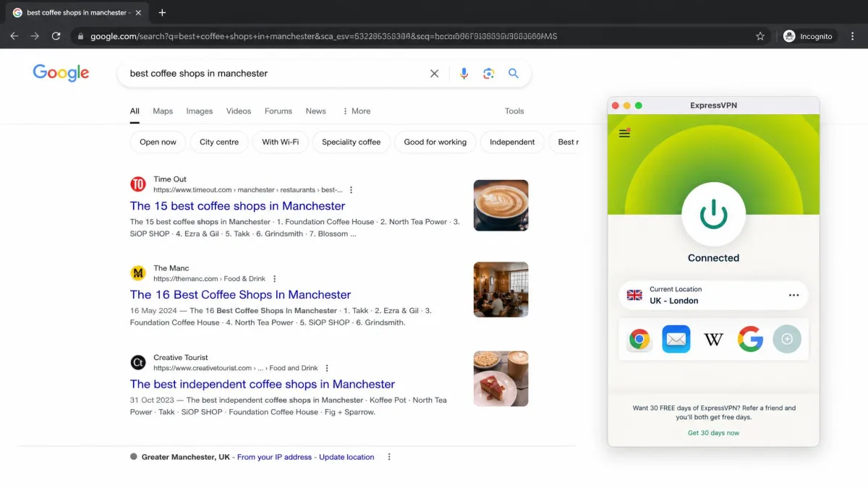Launch Chrome shortcut in ExpressVPN
This screenshot has height=488, width=868.
click(x=639, y=339)
